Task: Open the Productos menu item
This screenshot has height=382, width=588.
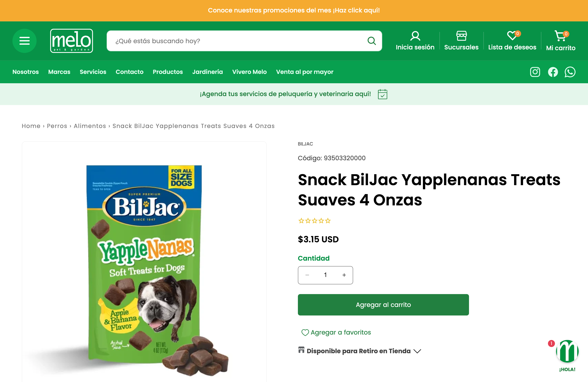Action: [168, 72]
